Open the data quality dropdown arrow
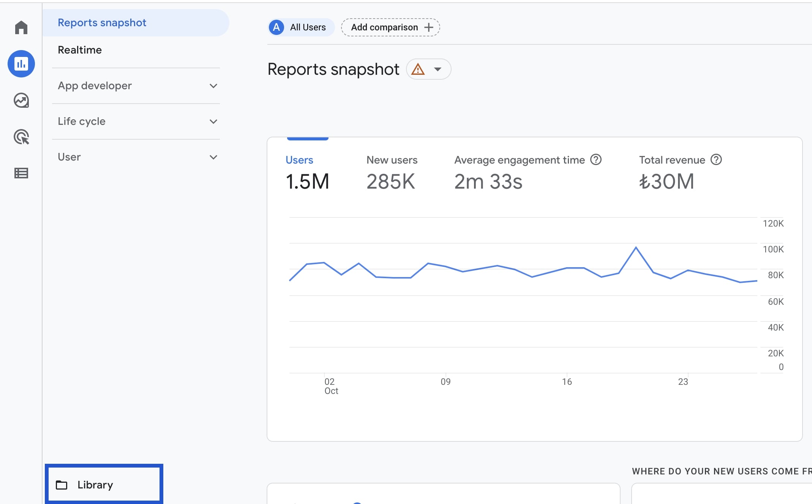The image size is (812, 504). coord(438,69)
